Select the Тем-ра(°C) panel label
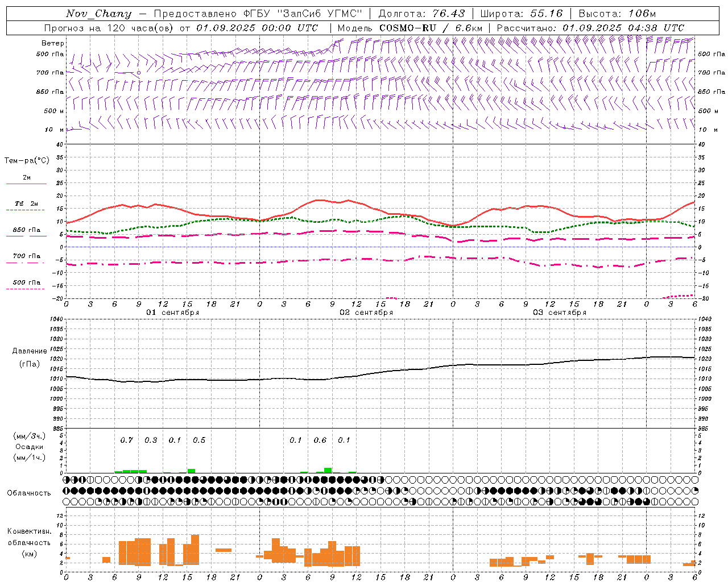Image resolution: width=728 pixels, height=582 pixels. click(27, 161)
